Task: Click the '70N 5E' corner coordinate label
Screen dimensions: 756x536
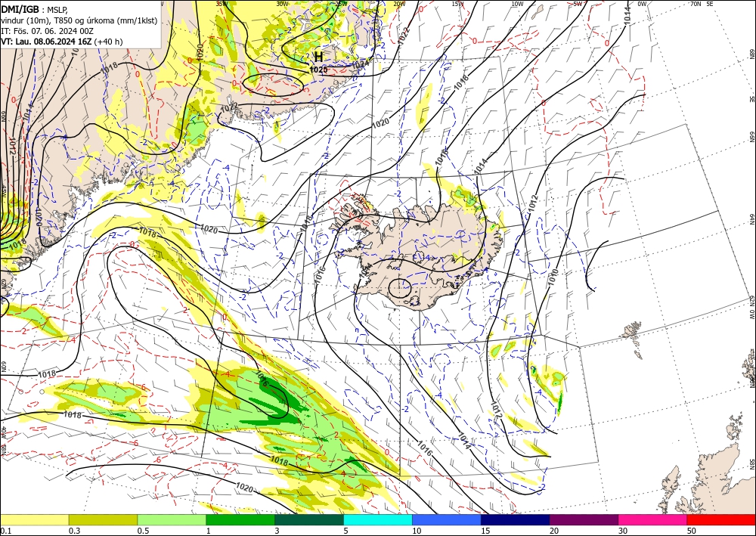Action: [702, 3]
